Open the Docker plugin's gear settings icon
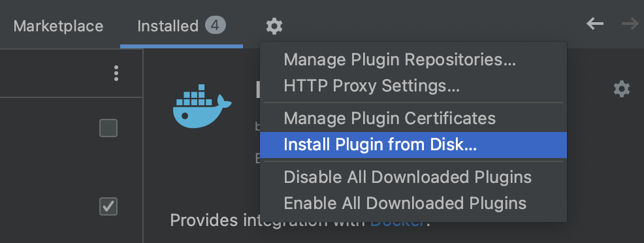The width and height of the screenshot is (644, 243). [621, 89]
